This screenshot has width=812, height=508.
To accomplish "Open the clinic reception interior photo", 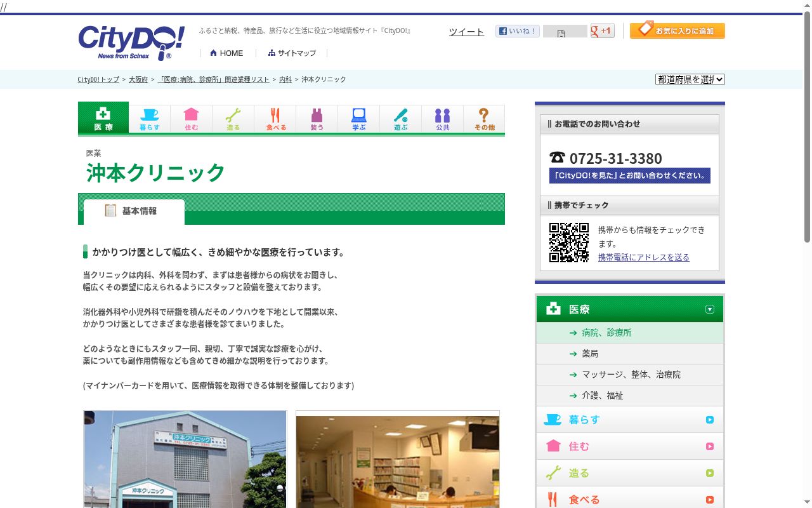I will click(398, 459).
